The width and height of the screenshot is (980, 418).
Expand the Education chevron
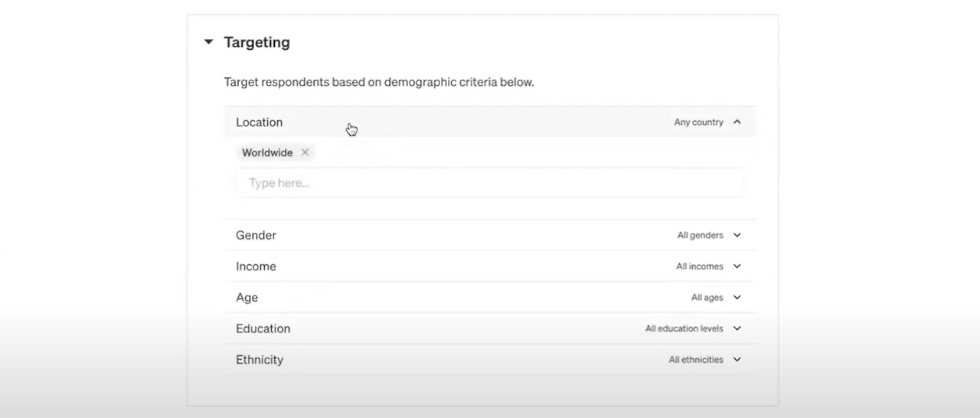(737, 328)
